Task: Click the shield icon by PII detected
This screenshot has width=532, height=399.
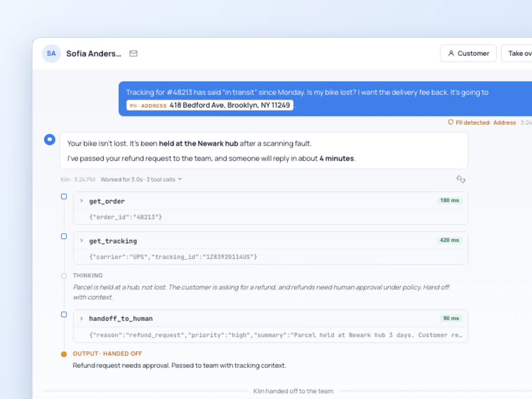Action: 451,122
